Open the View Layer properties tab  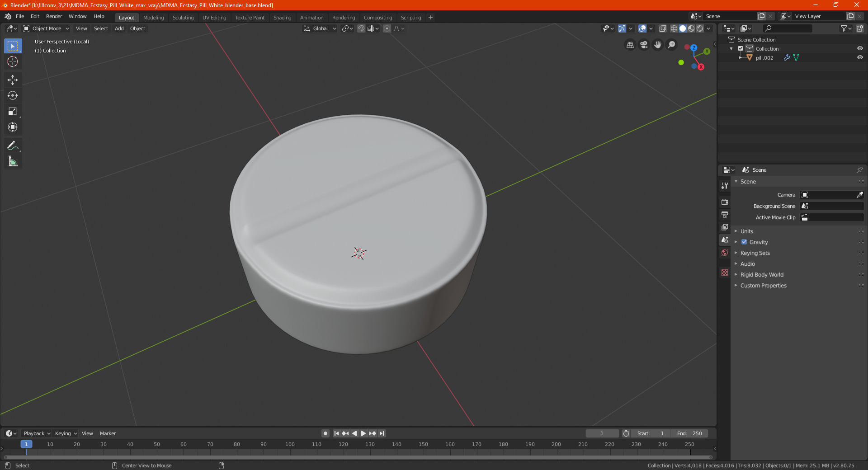pos(725,227)
